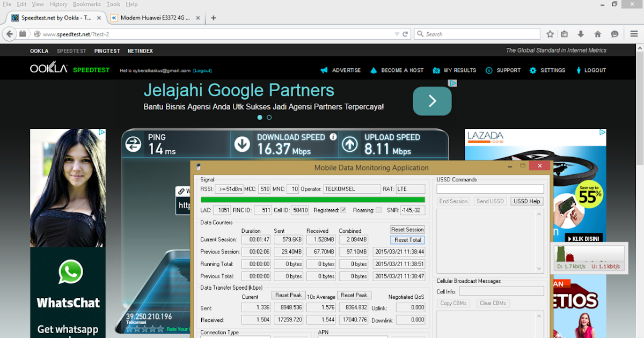Go back with the browser back arrow
Screen dimensions: 644x338
click(x=9, y=34)
